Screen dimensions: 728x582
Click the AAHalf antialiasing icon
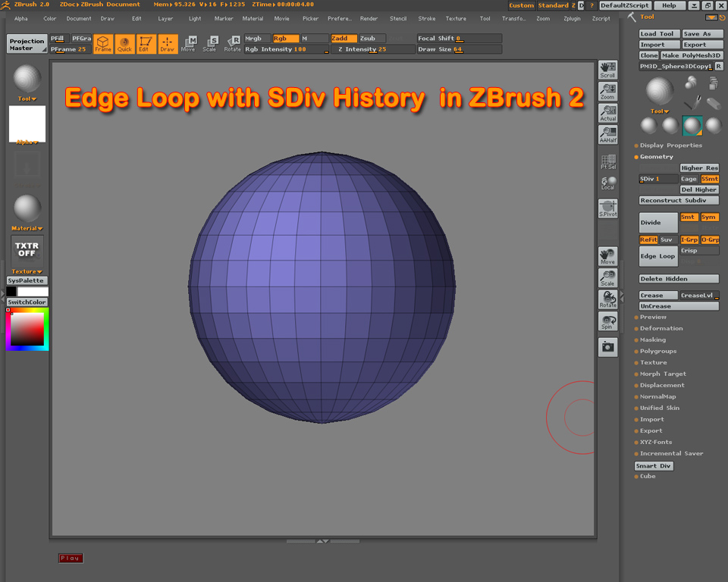click(607, 134)
